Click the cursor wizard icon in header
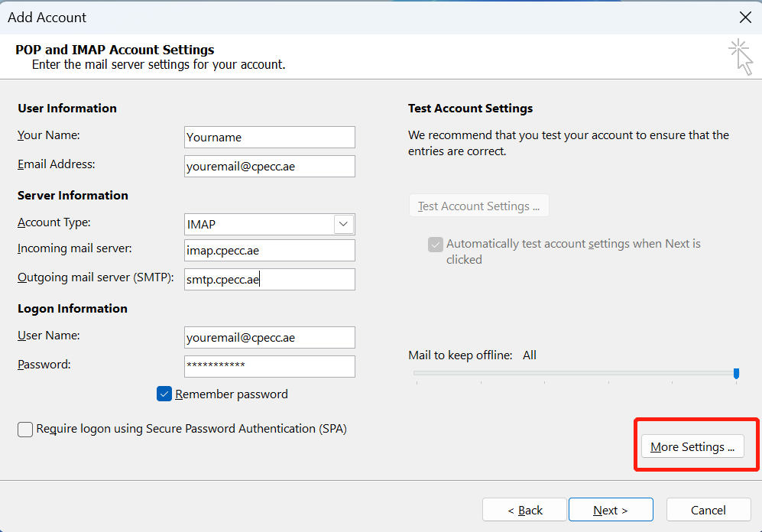762x532 pixels. (x=741, y=57)
